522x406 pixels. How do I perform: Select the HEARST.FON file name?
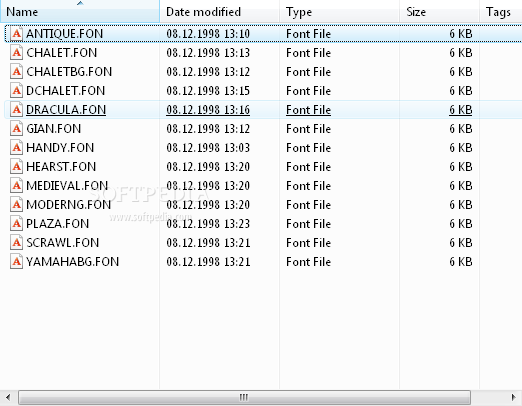click(x=61, y=167)
